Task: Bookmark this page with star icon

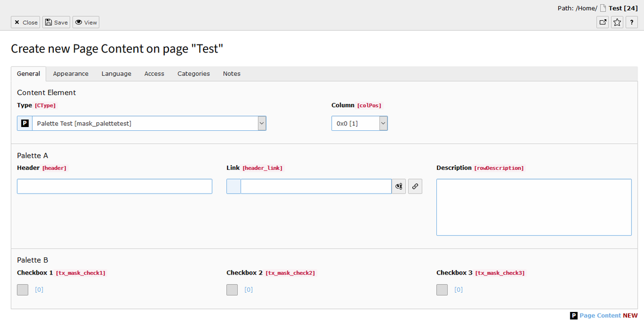Action: click(x=617, y=23)
